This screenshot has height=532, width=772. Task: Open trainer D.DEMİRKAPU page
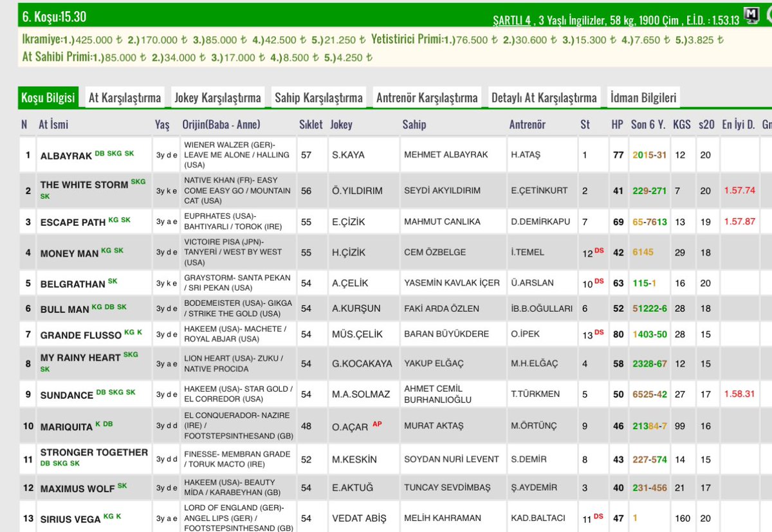pyautogui.click(x=540, y=222)
